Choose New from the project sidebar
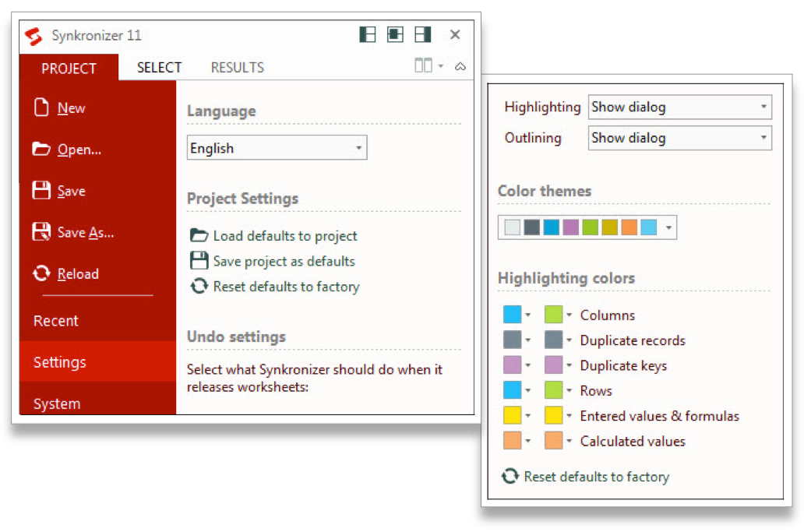The width and height of the screenshot is (811, 532). point(72,108)
